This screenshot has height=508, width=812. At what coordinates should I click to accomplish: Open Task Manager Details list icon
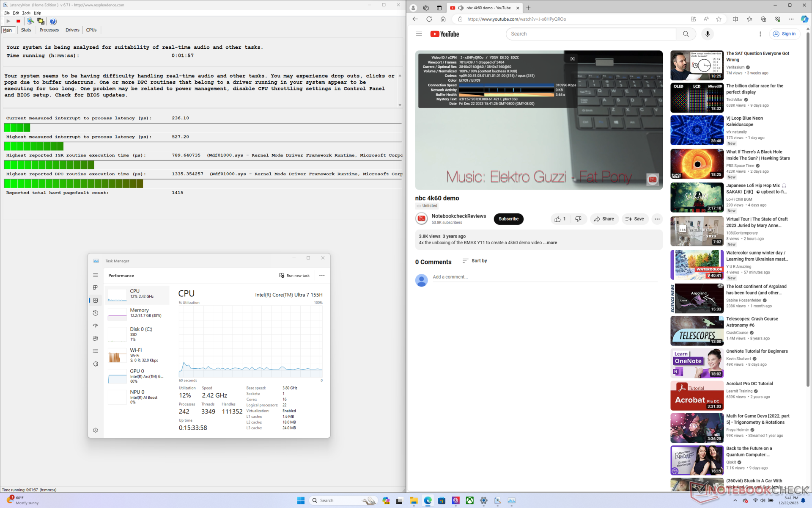[x=96, y=351]
